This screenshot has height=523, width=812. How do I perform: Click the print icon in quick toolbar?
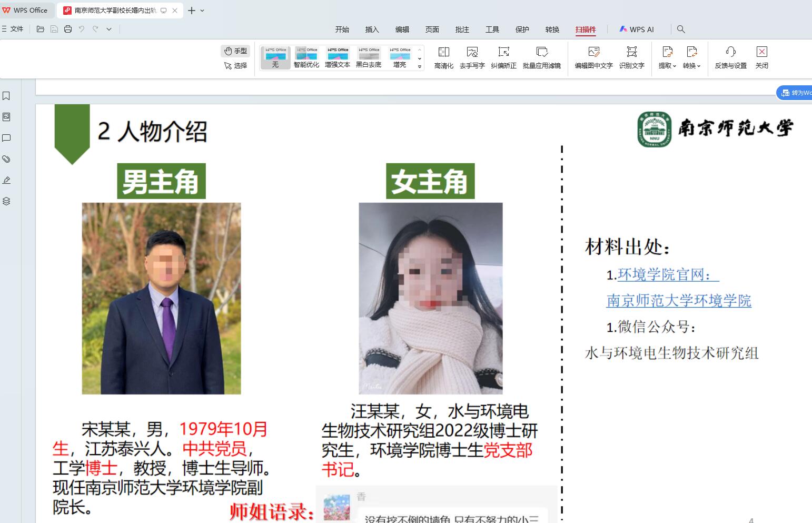pyautogui.click(x=68, y=29)
